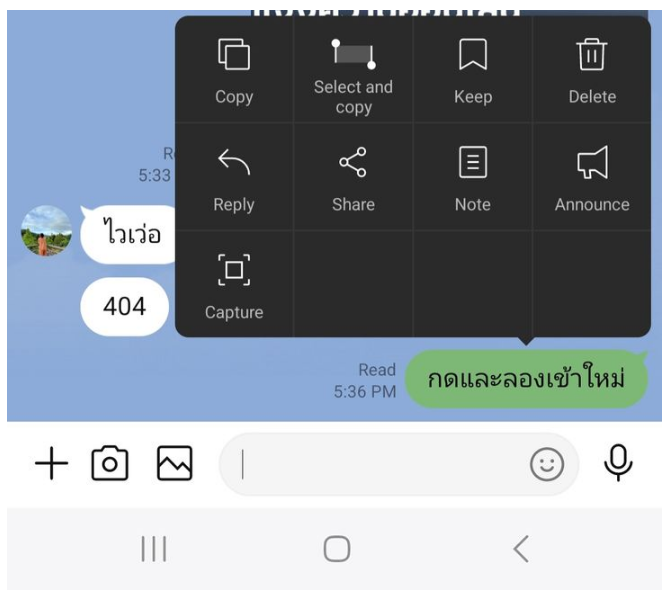Add the message to a Note
671x607 pixels.
[472, 162]
